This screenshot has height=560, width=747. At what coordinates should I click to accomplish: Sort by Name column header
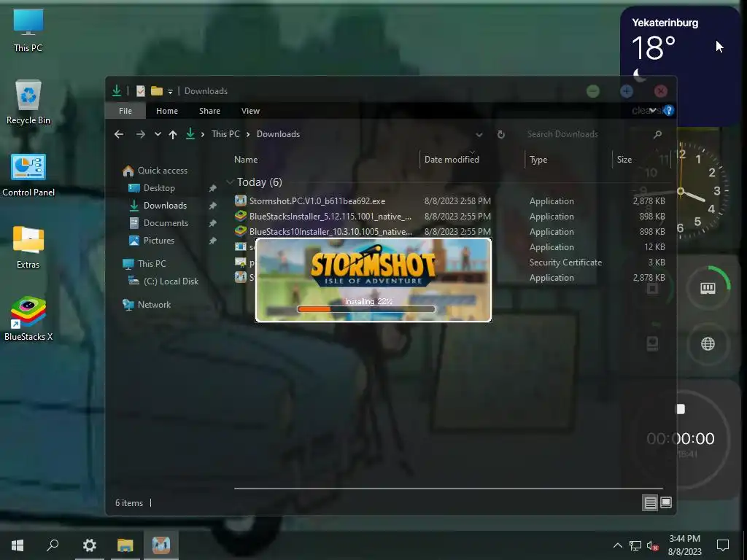246,160
